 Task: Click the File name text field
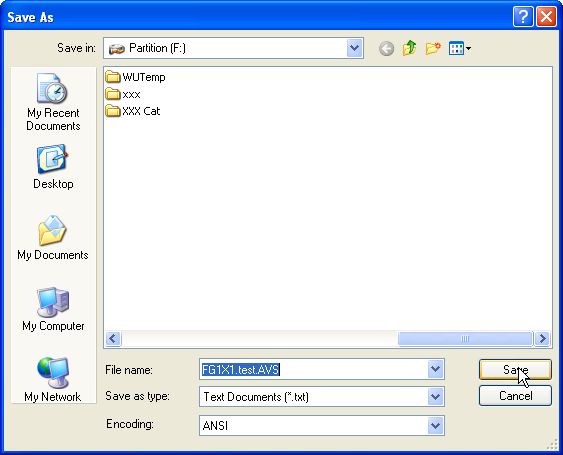313,369
